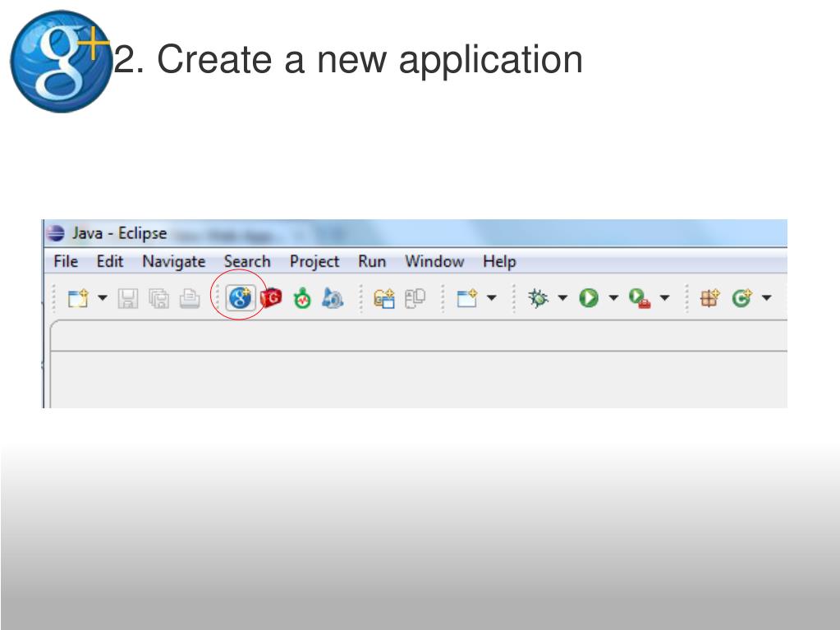Open the Navigate menu

174,262
